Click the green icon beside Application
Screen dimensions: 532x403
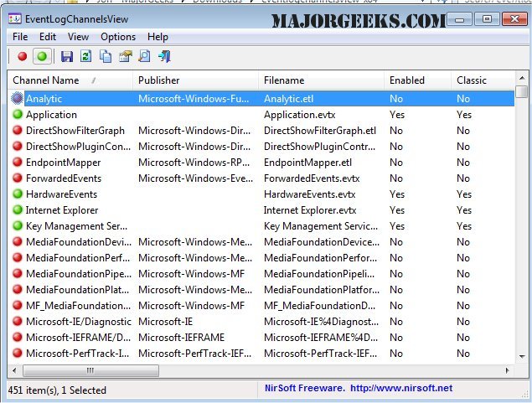(x=18, y=114)
